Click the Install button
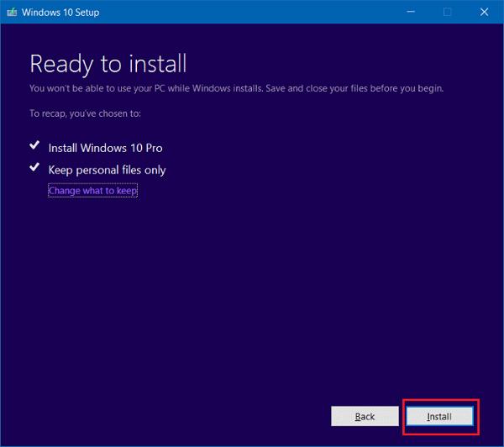The width and height of the screenshot is (504, 447). [x=439, y=417]
